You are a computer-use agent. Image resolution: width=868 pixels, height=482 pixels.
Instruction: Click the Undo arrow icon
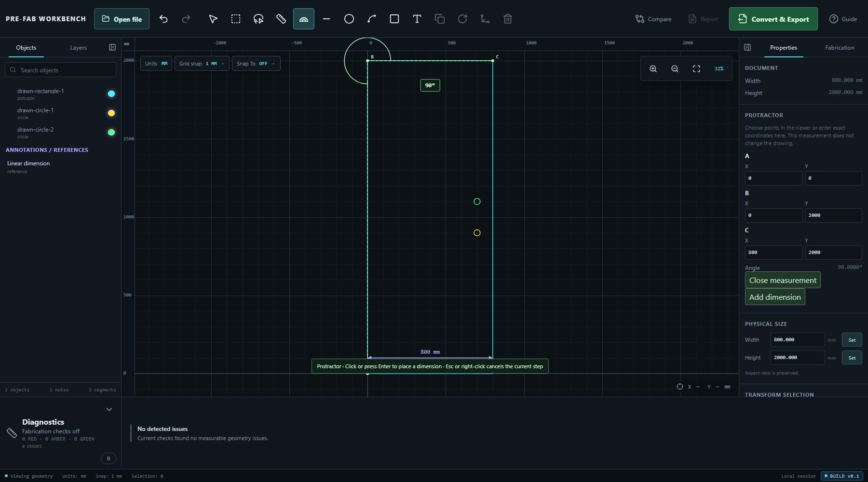(x=163, y=19)
